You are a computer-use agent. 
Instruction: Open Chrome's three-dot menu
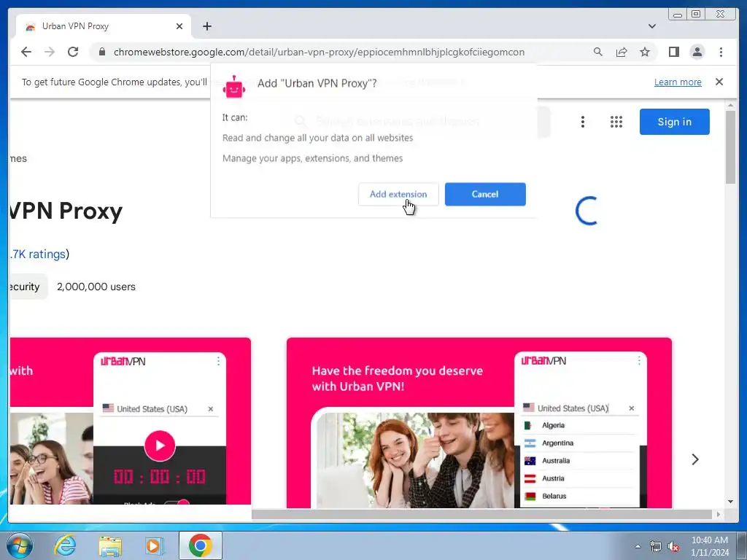[721, 52]
